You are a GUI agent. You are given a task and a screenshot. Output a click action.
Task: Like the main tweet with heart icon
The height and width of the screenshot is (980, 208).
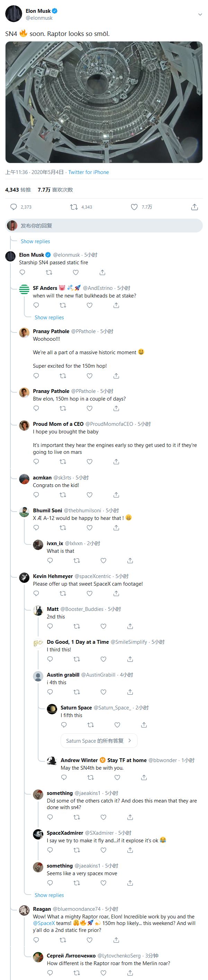(134, 207)
